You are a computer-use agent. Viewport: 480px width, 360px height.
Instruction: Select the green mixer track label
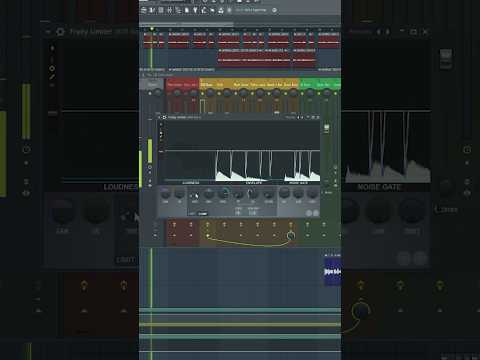point(320,84)
